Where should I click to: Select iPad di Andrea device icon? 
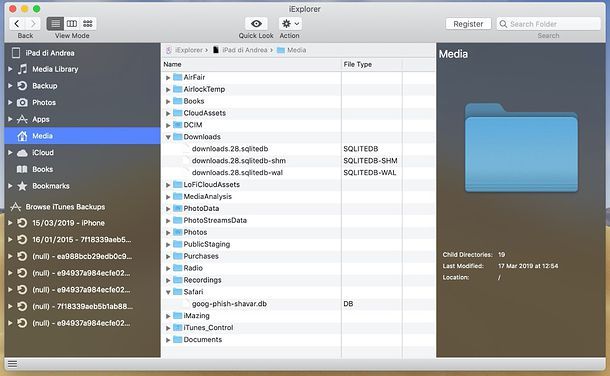click(x=16, y=53)
